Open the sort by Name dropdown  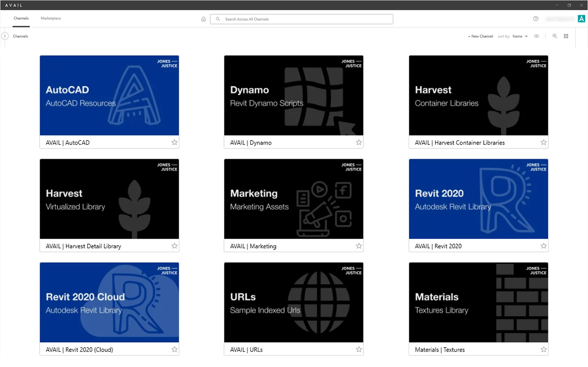click(x=520, y=36)
